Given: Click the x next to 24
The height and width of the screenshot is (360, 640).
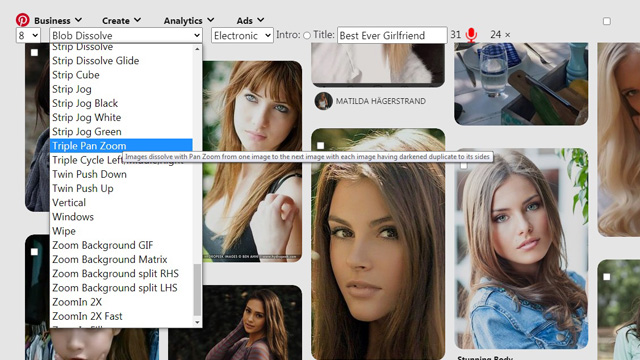Looking at the screenshot, I should (x=507, y=35).
